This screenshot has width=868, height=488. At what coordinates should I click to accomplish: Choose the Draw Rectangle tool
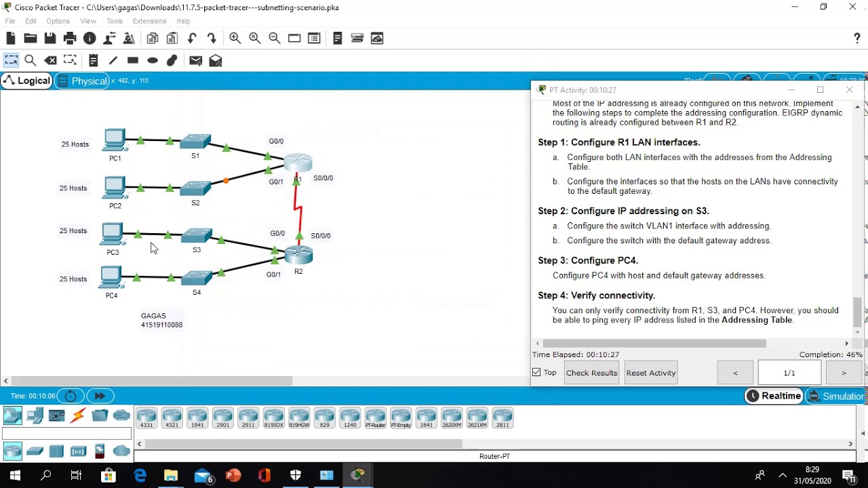133,60
